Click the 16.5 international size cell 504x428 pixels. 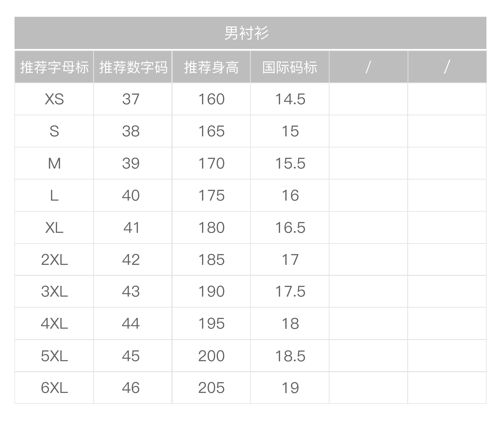[290, 228]
